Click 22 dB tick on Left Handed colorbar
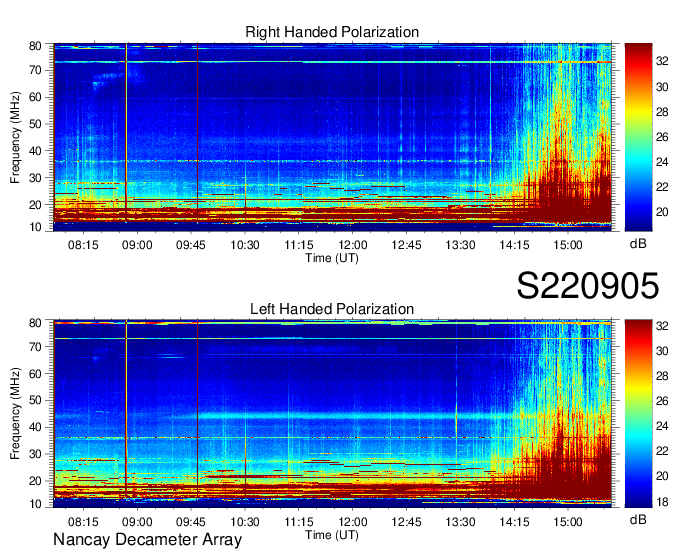This screenshot has width=680, height=552. (x=662, y=451)
